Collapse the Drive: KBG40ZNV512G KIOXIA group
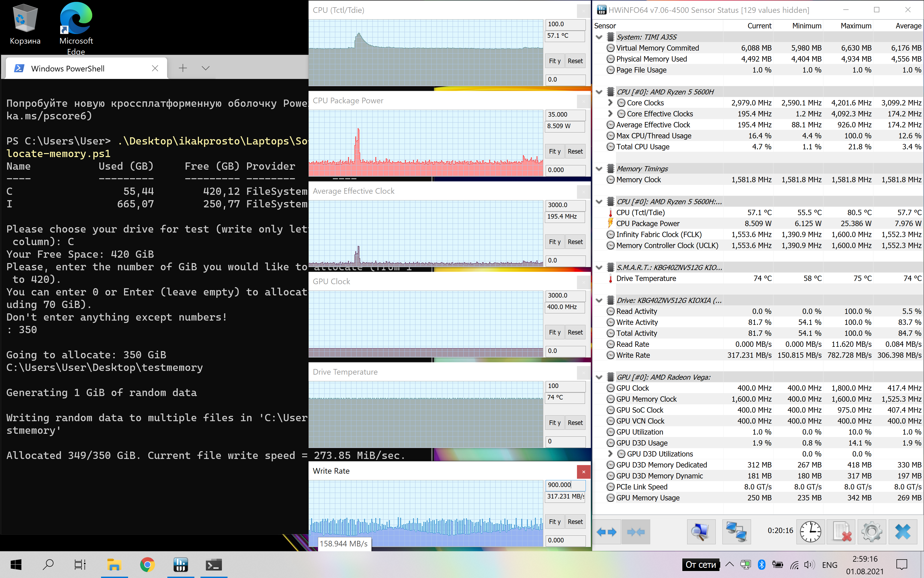The height and width of the screenshot is (578, 924). (599, 300)
